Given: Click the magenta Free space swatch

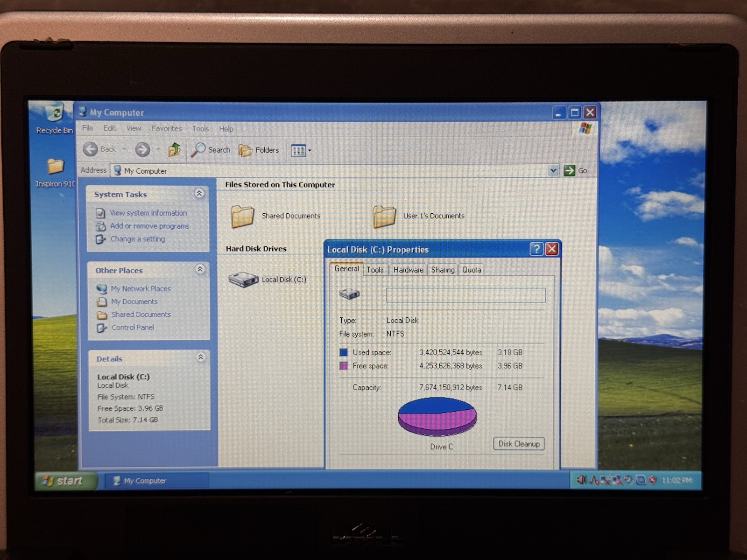Looking at the screenshot, I should point(344,366).
